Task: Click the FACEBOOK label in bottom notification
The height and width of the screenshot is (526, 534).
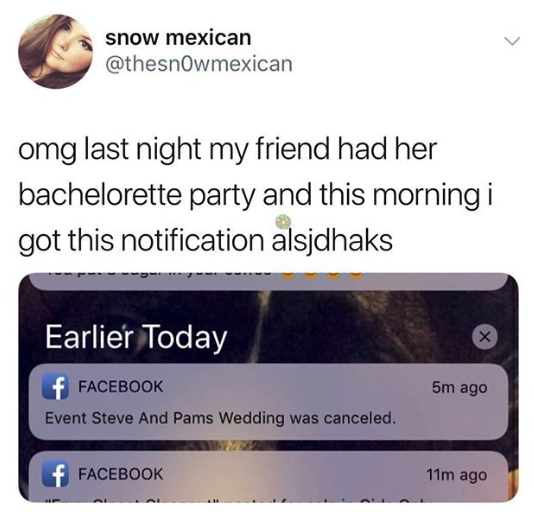Action: click(121, 474)
